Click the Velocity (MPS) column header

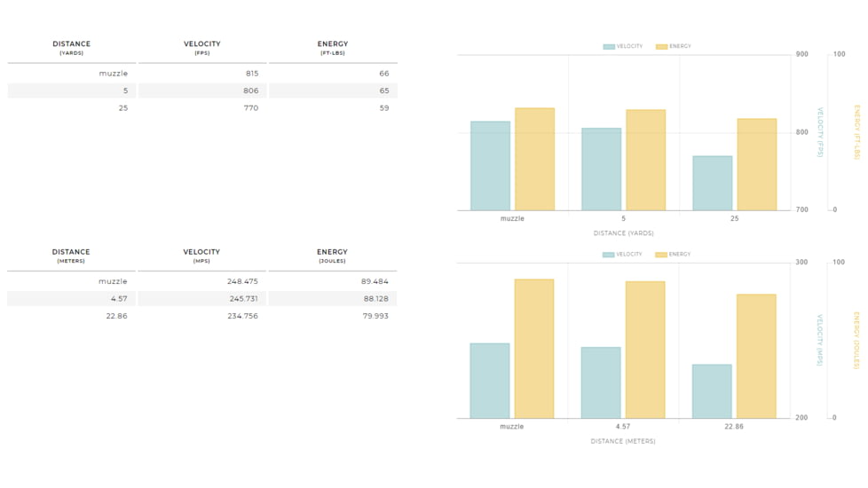[x=201, y=256]
